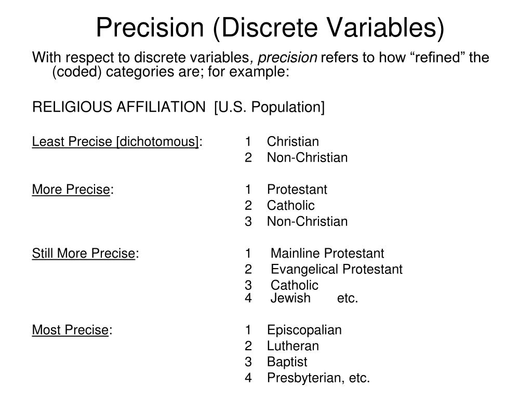Click the underlined Least Precise [dichotomous] label
Viewport: 532px width, 399px height.
coord(115,142)
